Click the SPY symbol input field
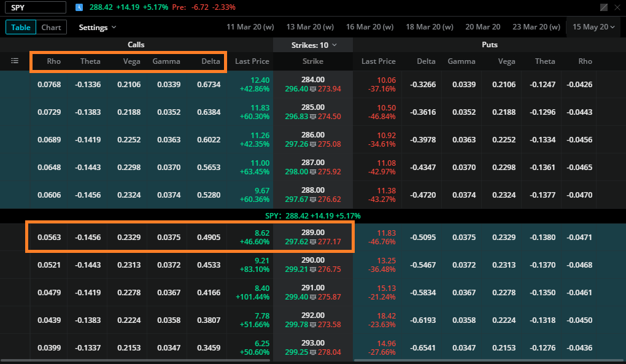Viewport: 626px width, 364px height. tap(36, 7)
